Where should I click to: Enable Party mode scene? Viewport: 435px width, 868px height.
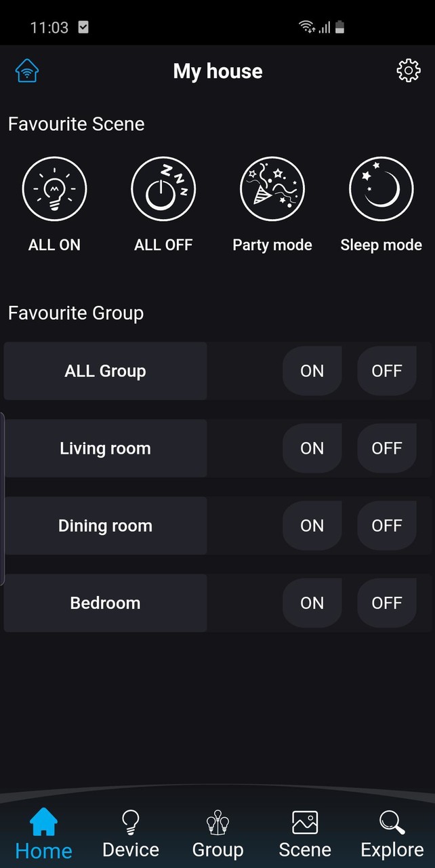272,189
